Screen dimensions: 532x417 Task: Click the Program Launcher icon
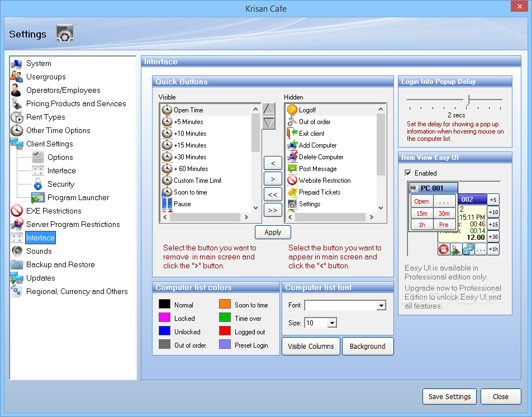pyautogui.click(x=37, y=197)
